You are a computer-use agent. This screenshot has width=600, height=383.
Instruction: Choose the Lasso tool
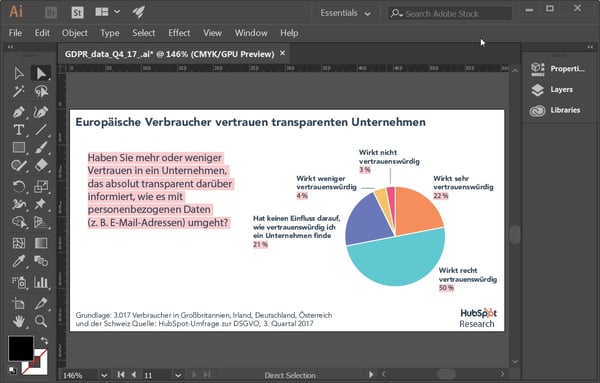coord(41,91)
